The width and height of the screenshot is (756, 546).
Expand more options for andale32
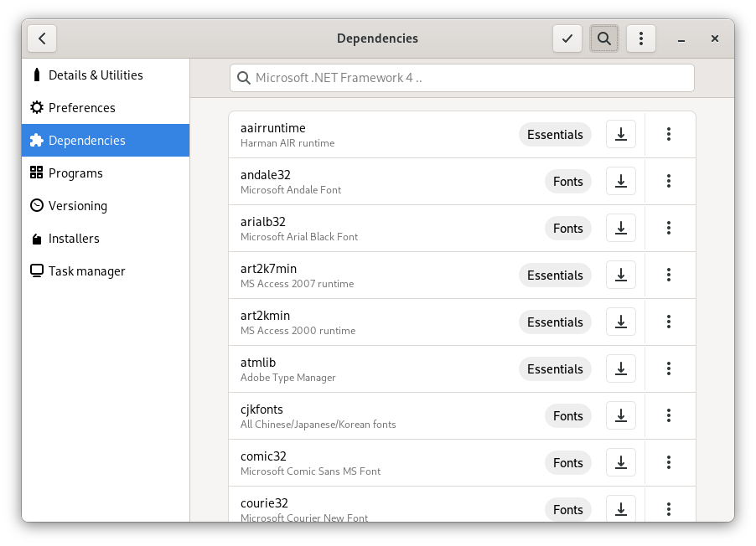pos(669,182)
